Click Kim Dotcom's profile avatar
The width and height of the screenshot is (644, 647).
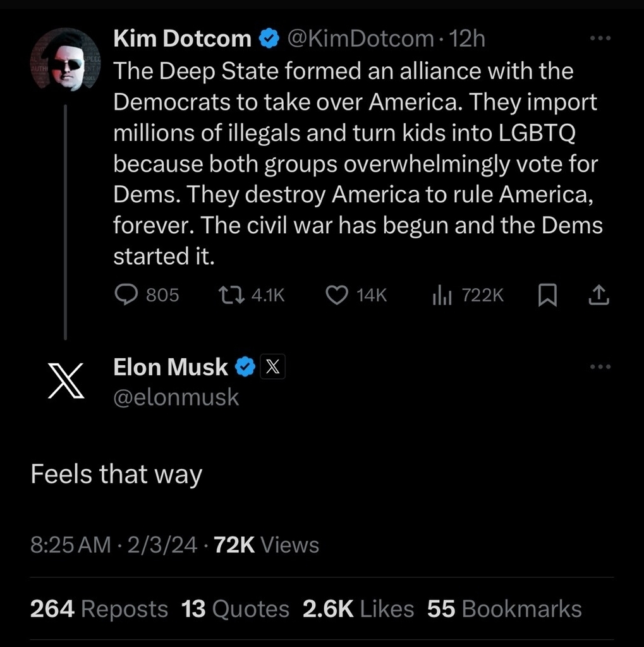point(66,61)
